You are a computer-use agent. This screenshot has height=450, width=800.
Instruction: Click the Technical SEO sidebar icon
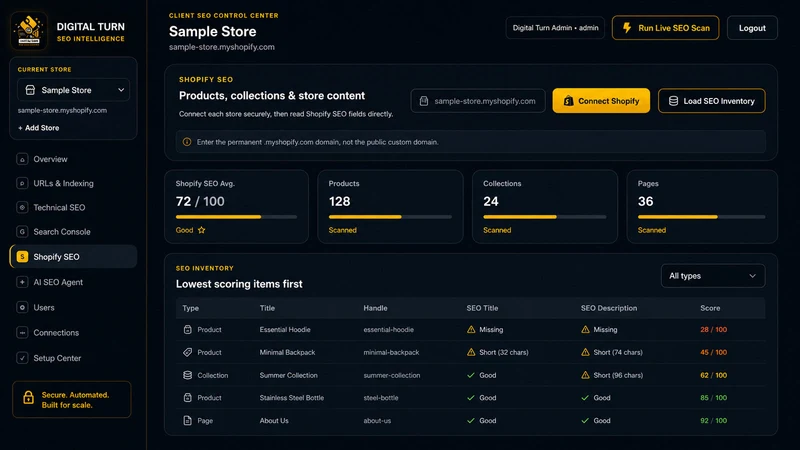point(22,207)
